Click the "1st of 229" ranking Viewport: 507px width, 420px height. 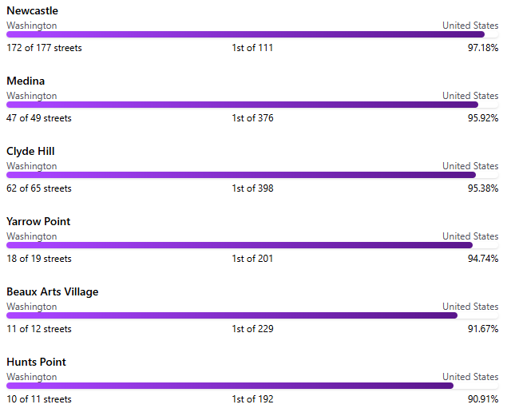252,329
